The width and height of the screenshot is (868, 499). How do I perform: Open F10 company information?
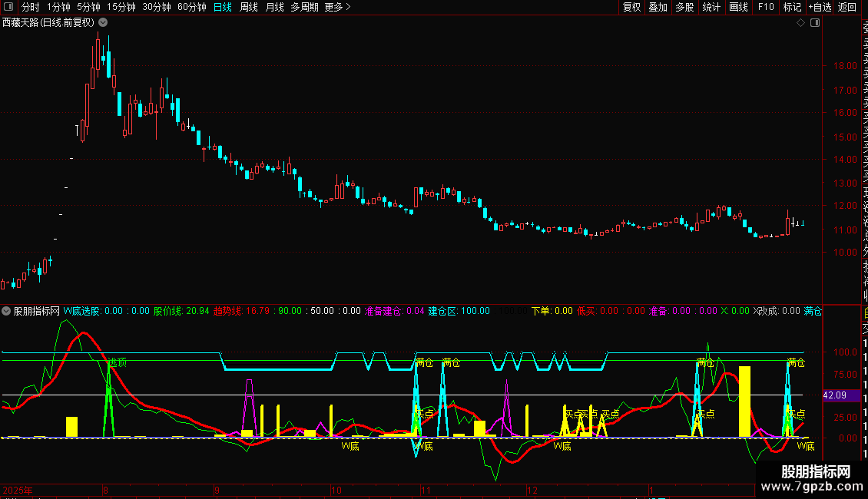point(766,8)
